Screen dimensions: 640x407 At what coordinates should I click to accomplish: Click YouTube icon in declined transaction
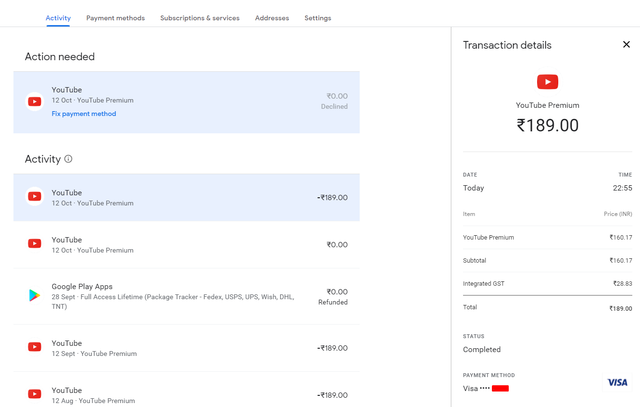(x=35, y=101)
